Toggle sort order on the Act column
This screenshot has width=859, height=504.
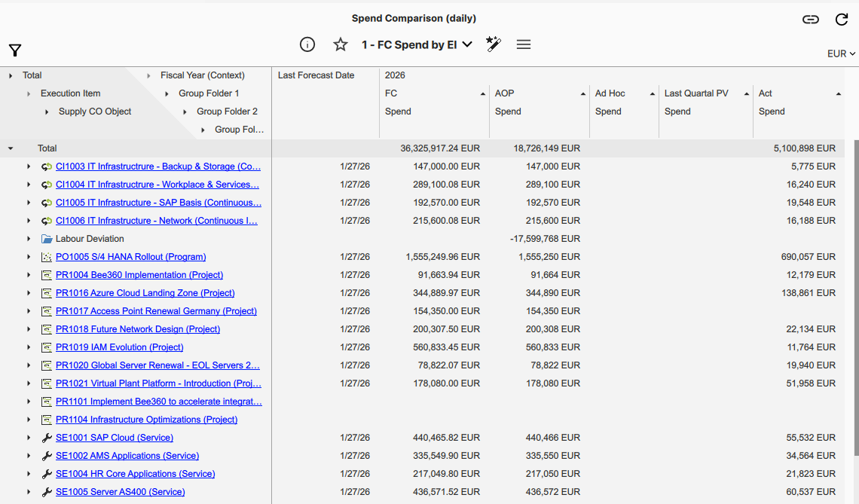[x=837, y=93]
